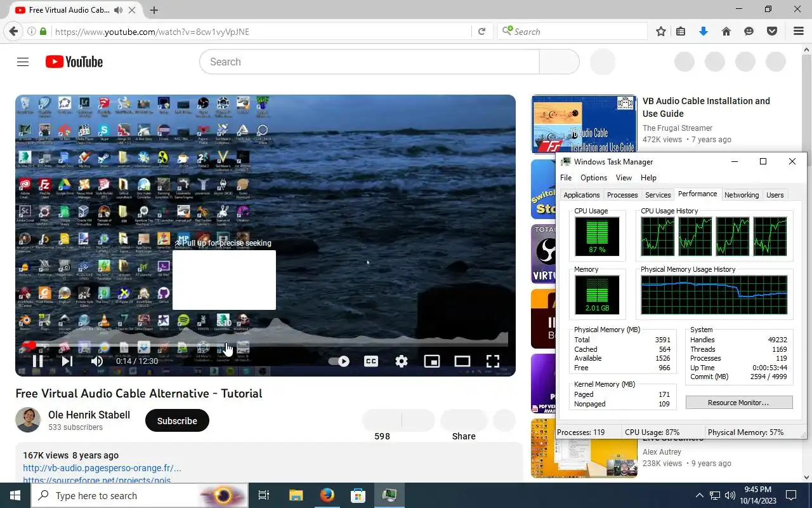Open the Windows Start menu

[15, 495]
